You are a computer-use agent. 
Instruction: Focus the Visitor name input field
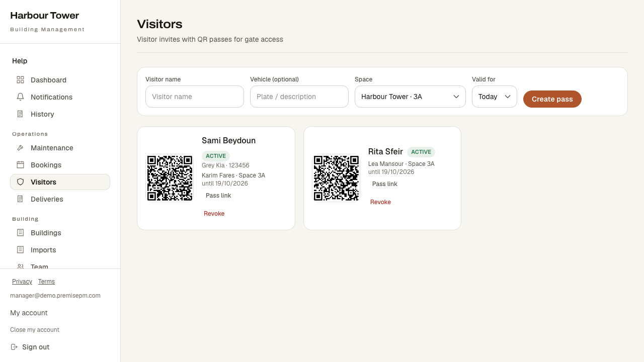point(195,97)
